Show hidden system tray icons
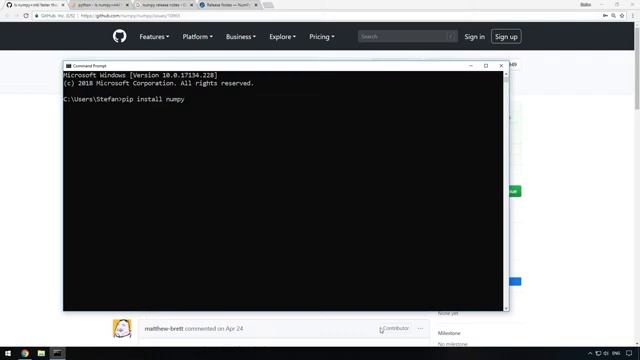Screen dimensions: 640x360 [590, 353]
